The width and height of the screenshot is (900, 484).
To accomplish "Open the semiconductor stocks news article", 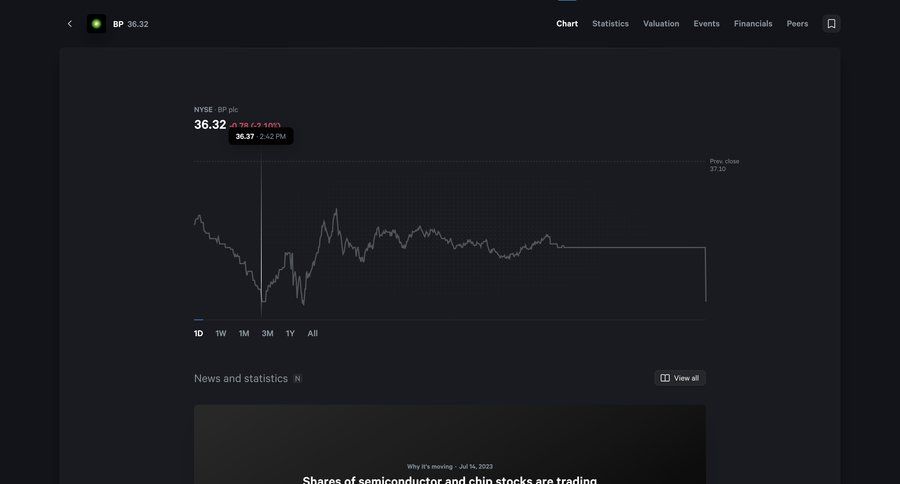I will tap(449, 478).
